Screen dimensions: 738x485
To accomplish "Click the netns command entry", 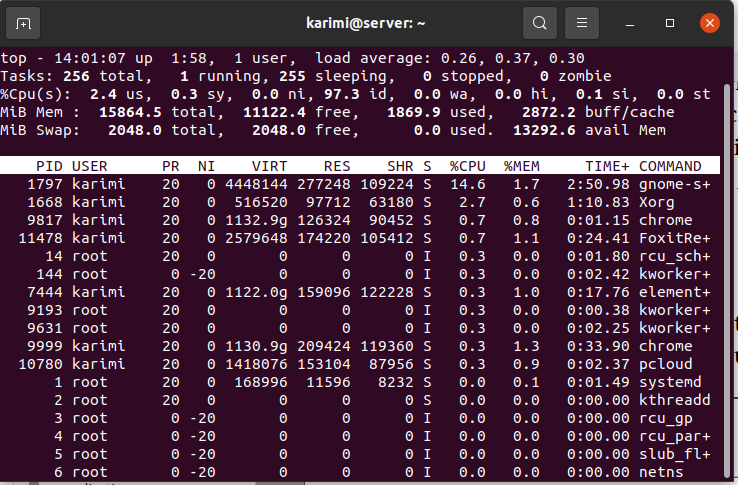I will 661,472.
